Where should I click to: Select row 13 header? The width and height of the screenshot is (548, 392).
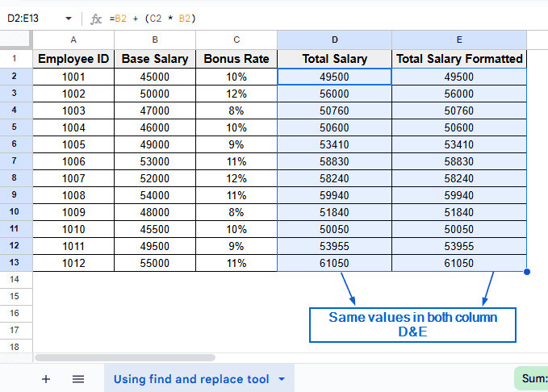(x=15, y=263)
